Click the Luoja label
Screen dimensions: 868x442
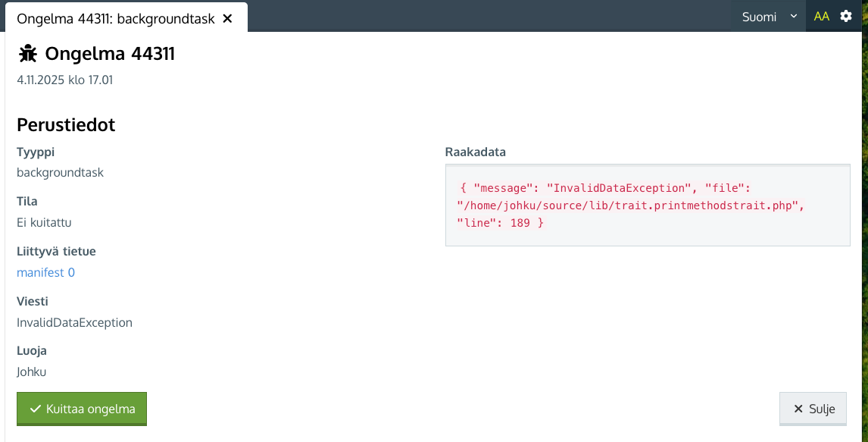pyautogui.click(x=32, y=350)
